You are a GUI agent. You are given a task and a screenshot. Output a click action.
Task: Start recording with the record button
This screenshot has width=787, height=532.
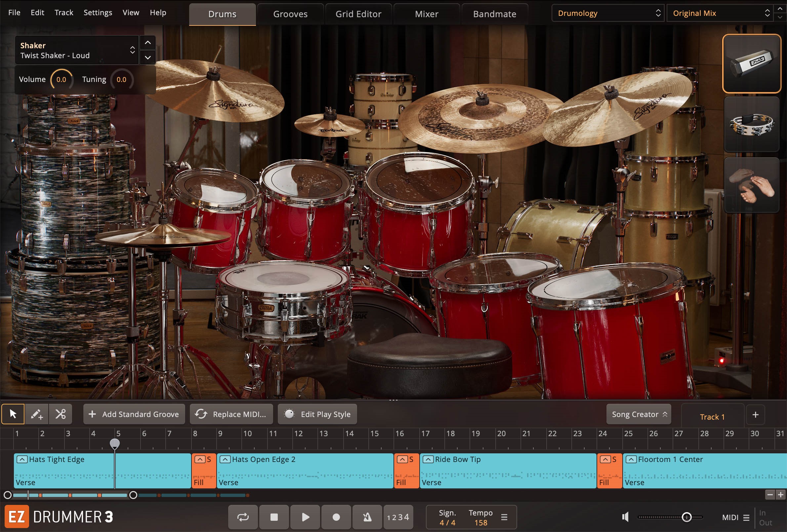point(336,517)
